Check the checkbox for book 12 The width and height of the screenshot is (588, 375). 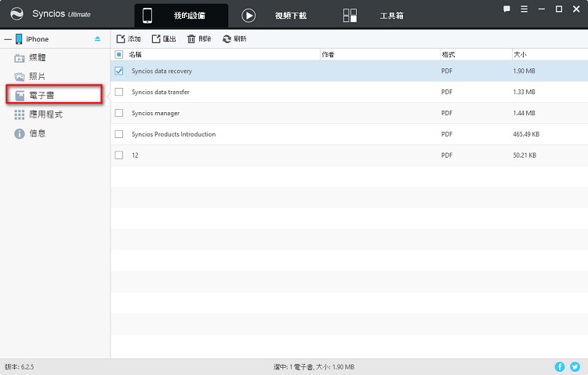[x=119, y=155]
